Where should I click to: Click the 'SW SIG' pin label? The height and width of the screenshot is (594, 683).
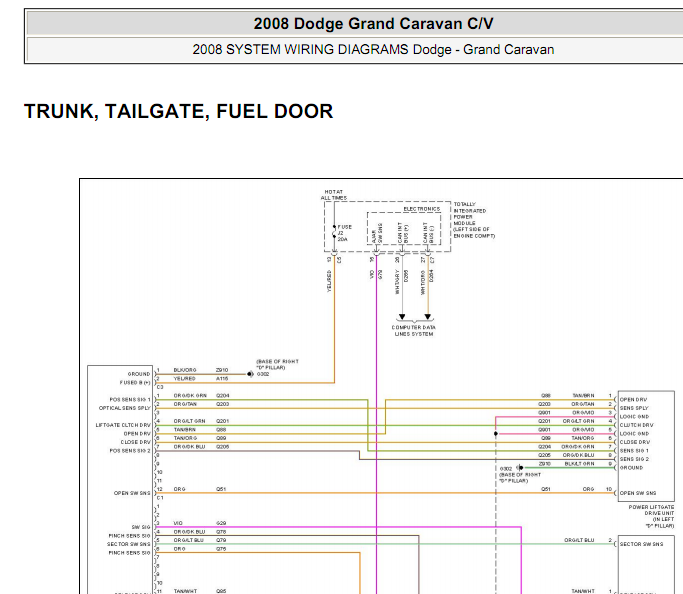(141, 527)
